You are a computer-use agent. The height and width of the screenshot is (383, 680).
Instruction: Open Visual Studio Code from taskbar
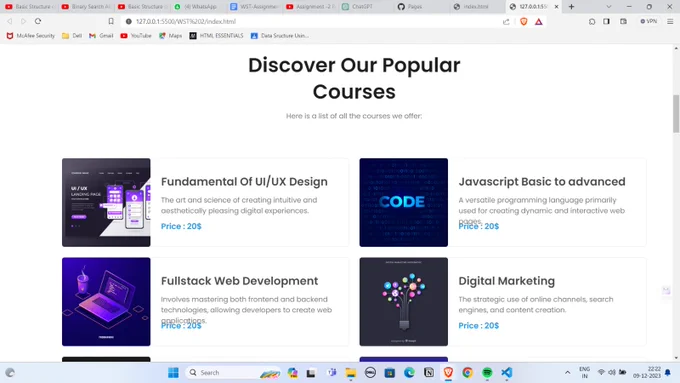[x=507, y=373]
